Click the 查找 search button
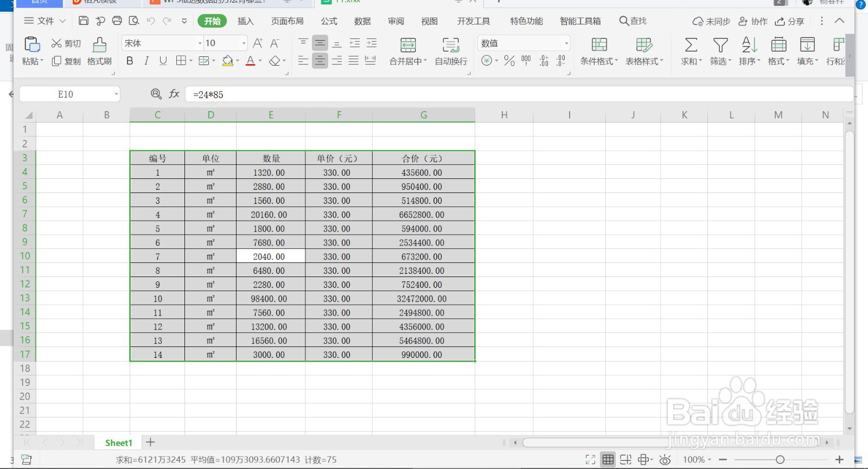The image size is (868, 469). point(633,21)
